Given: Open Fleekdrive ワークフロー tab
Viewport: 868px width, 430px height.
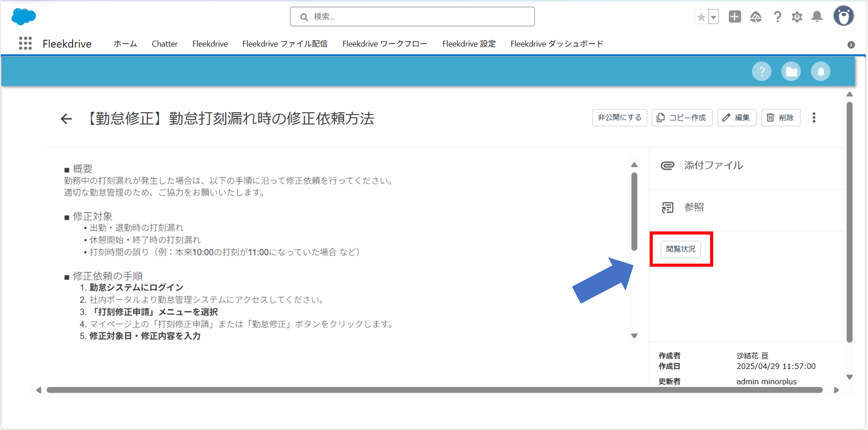Looking at the screenshot, I should click(385, 44).
